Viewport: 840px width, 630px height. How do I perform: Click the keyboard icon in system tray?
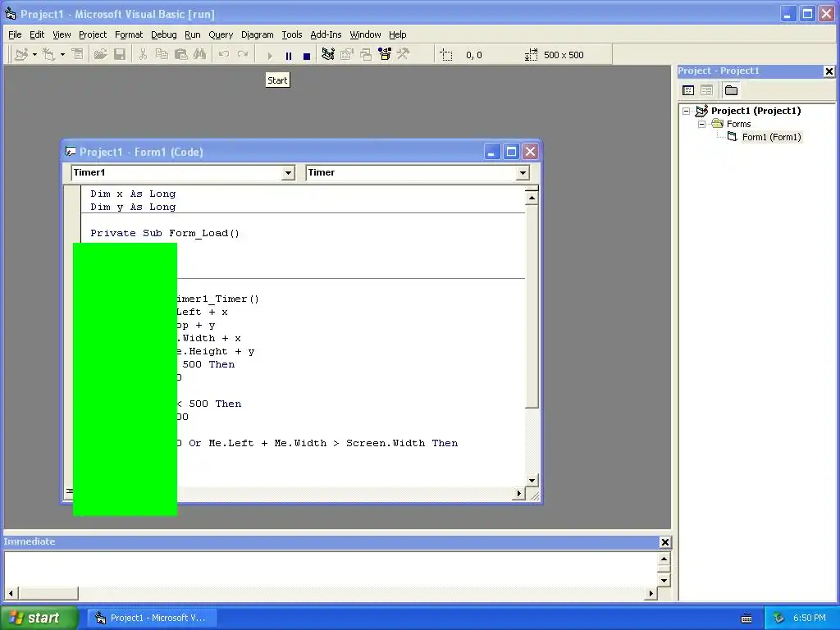pos(746,619)
